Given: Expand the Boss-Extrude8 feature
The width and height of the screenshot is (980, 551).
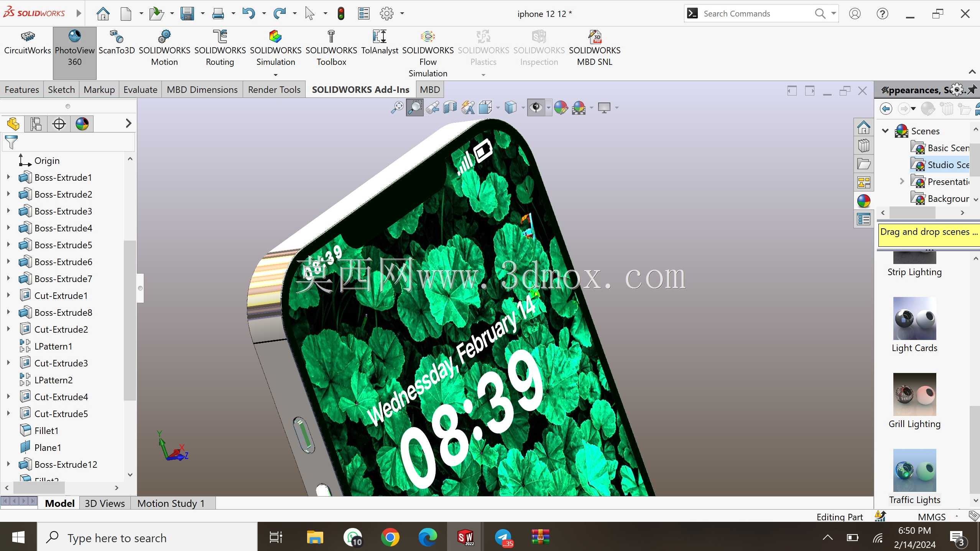Looking at the screenshot, I should [x=8, y=312].
